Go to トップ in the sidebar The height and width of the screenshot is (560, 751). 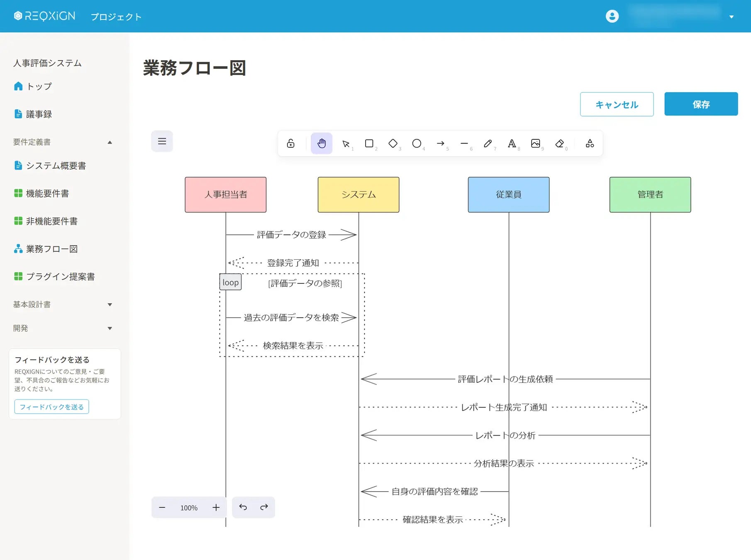33,86
